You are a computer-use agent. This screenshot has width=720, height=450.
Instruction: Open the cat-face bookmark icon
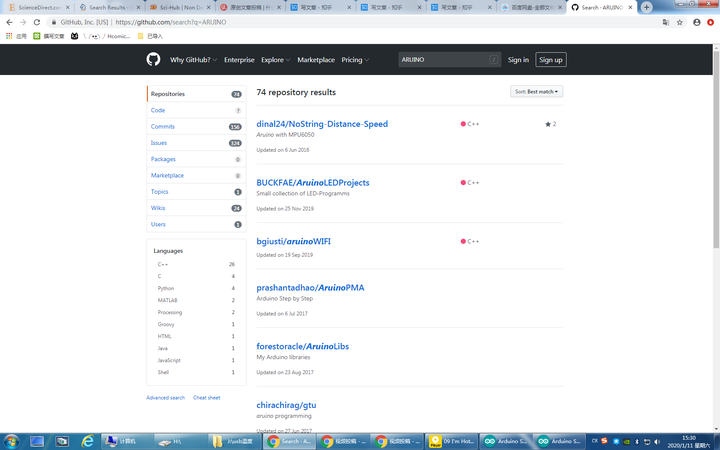[74, 36]
